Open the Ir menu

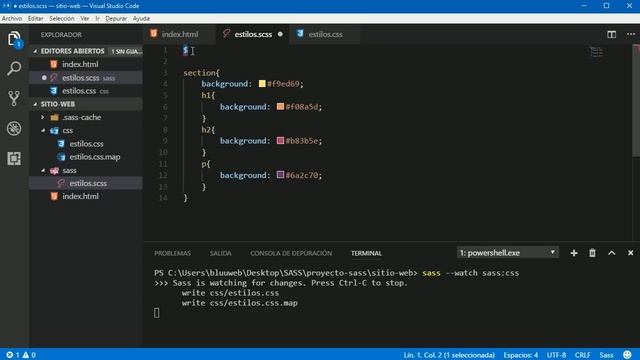coord(98,18)
